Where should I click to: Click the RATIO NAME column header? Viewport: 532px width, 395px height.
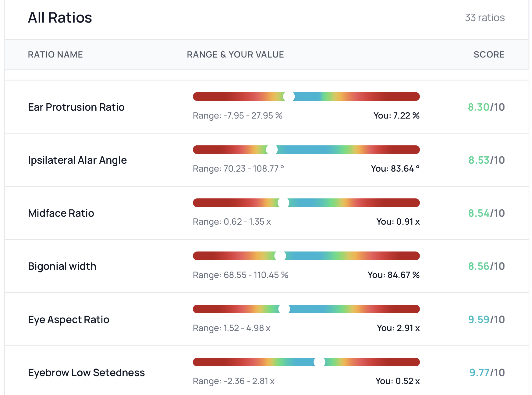pyautogui.click(x=55, y=55)
